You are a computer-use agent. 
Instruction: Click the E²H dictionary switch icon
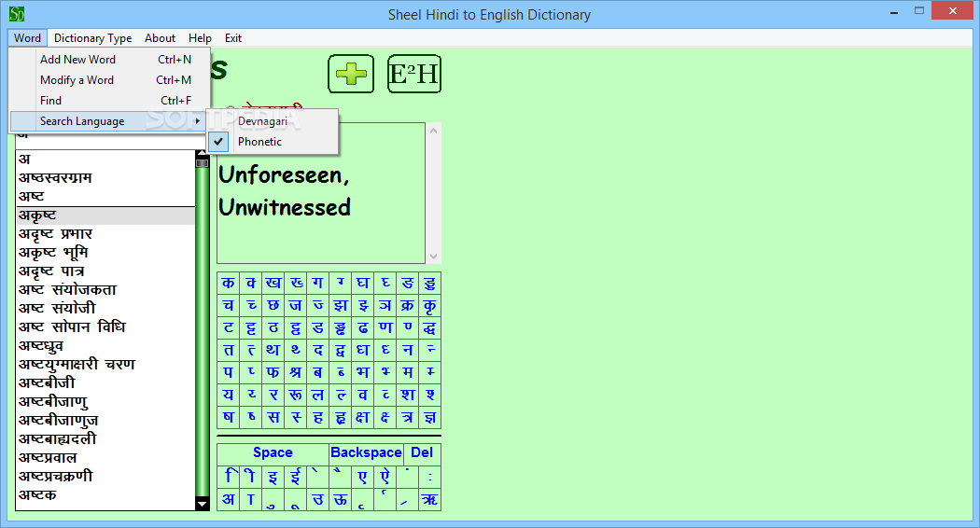point(414,74)
